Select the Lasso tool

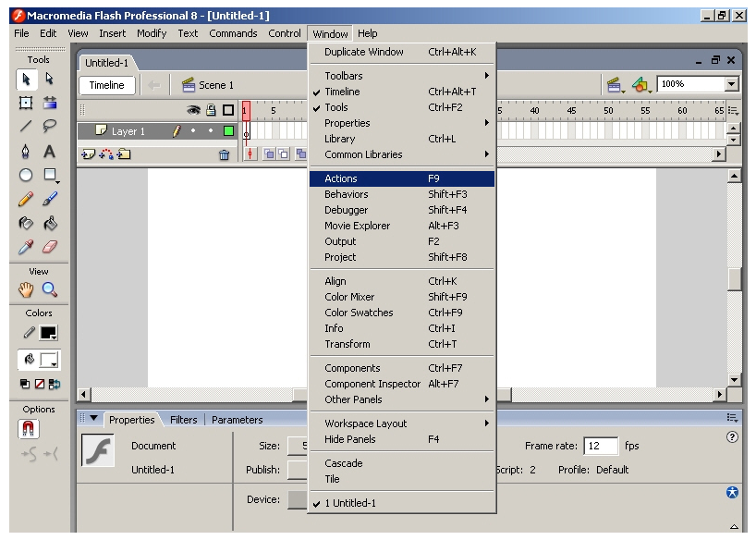click(x=50, y=127)
